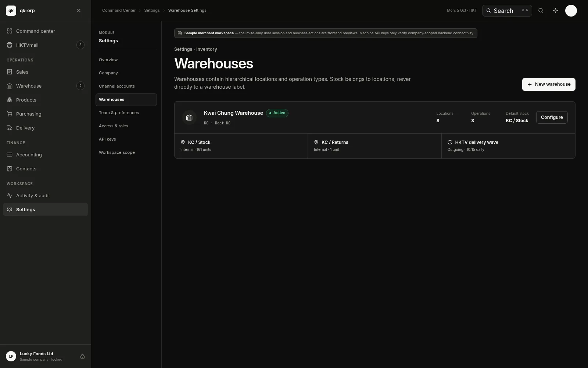Click the qk-erp logo icon
The image size is (588, 368).
[11, 11]
